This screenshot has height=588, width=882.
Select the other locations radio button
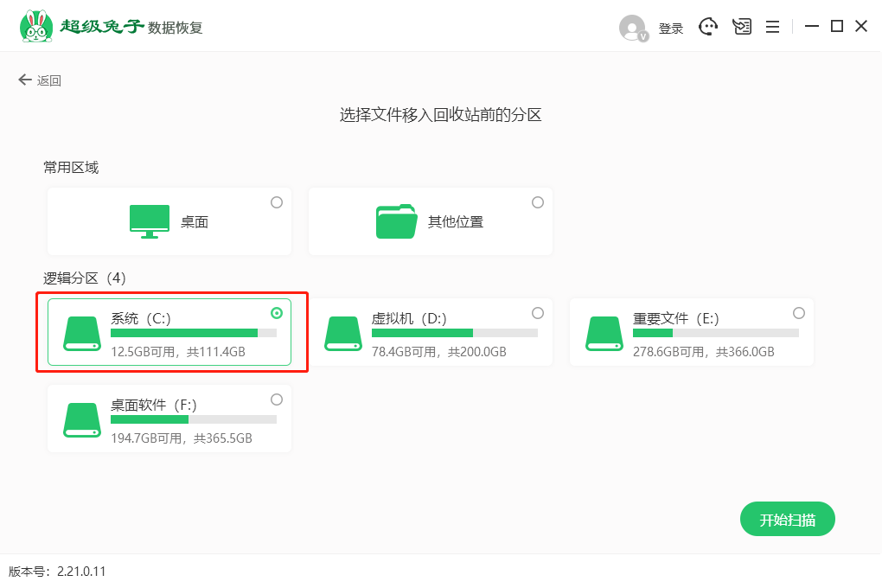coord(538,202)
